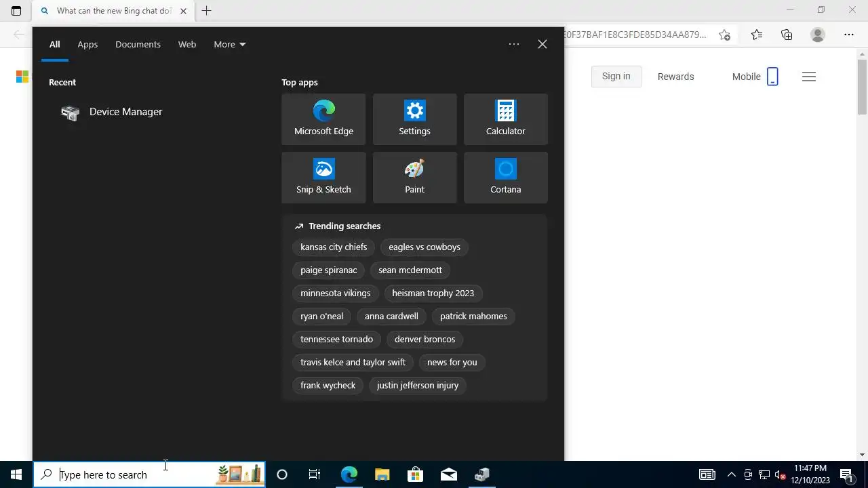Close the search panel with X
The image size is (868, 488).
542,44
